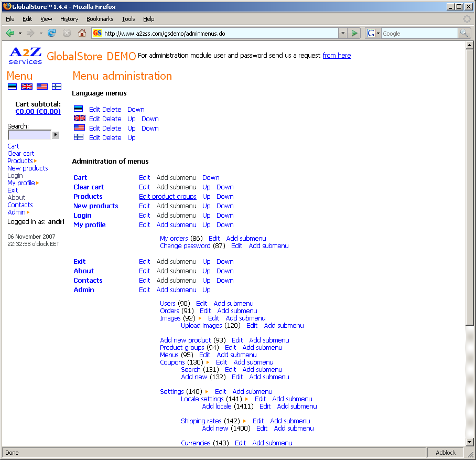Screen dimensions: 476x460
Task: Click 'Contacts' in the sidebar menu
Action: tap(20, 205)
